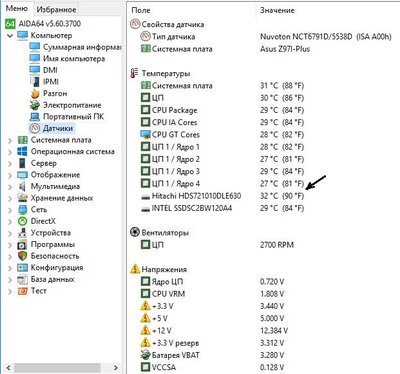The image size is (400, 374).
Task: Expand the Хранение данных tree node
Action: [10, 198]
